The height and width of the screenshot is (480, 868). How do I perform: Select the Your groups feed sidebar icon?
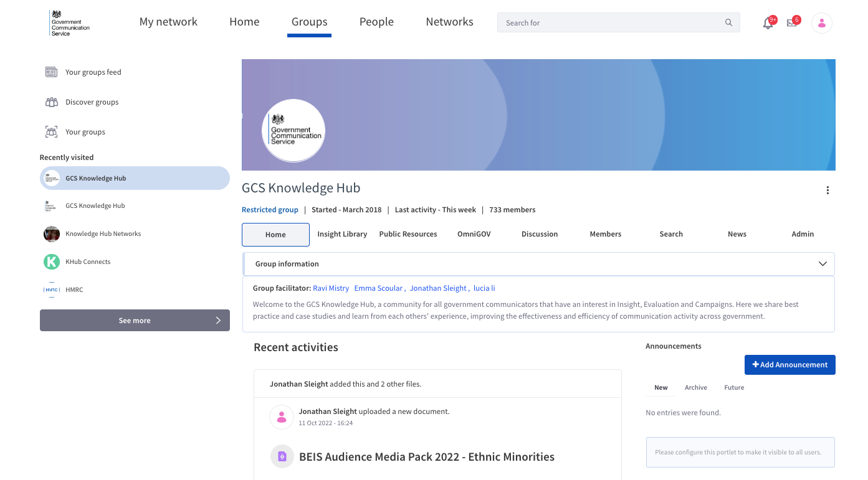(51, 72)
